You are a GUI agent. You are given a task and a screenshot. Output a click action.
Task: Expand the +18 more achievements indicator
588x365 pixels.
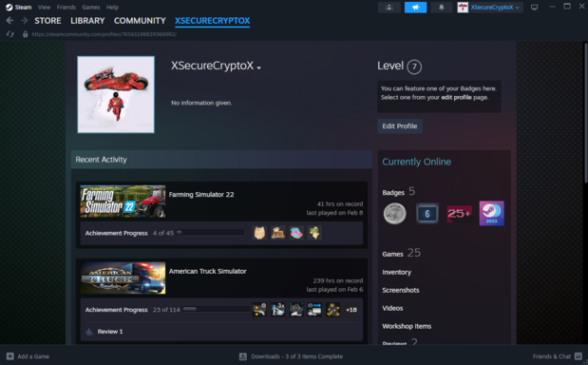click(351, 310)
